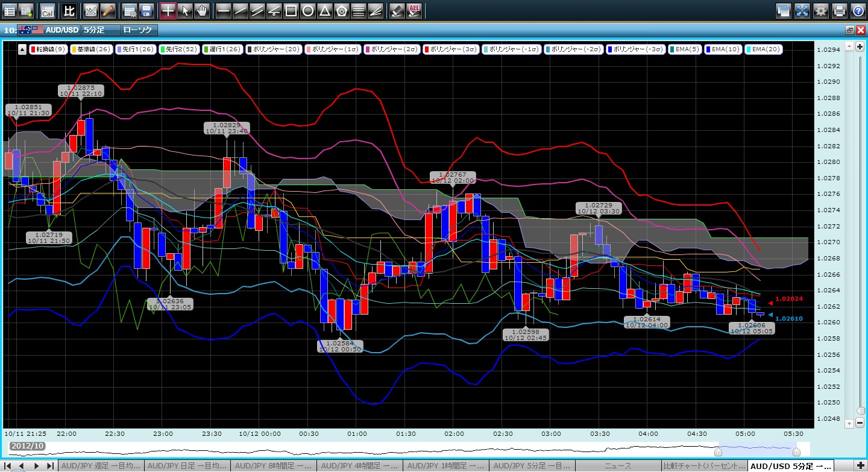The width and height of the screenshot is (868, 472).
Task: Click the right handle of timeline range slider
Action: [x=796, y=452]
